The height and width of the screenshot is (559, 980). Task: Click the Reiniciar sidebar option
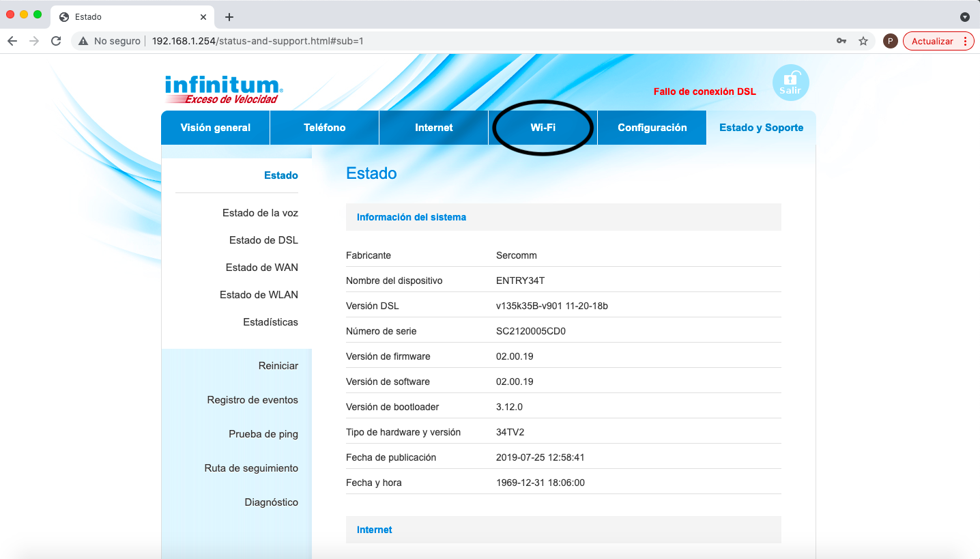point(278,366)
